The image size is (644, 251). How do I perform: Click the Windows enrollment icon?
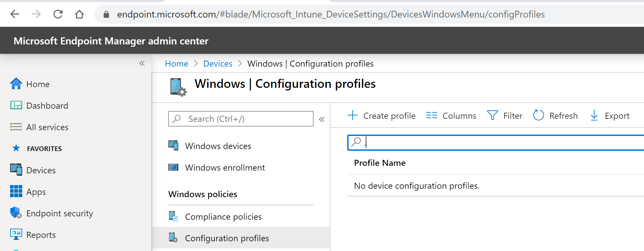(173, 167)
